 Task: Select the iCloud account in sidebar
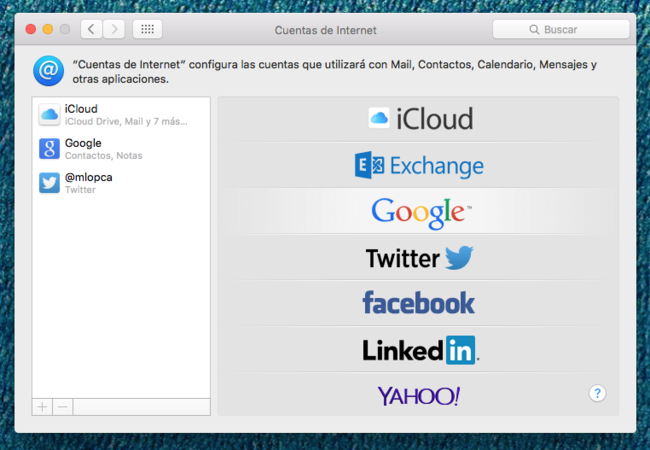click(121, 115)
